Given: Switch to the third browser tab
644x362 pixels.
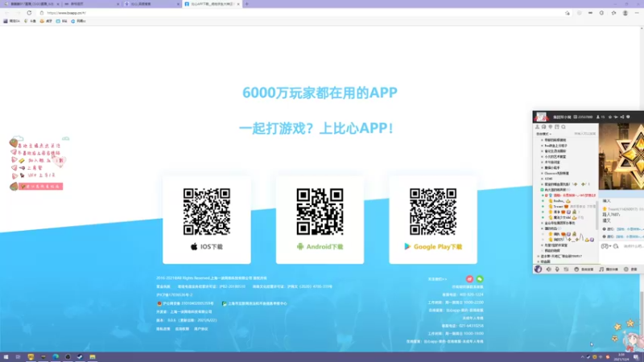Looking at the screenshot, I should [151, 4].
